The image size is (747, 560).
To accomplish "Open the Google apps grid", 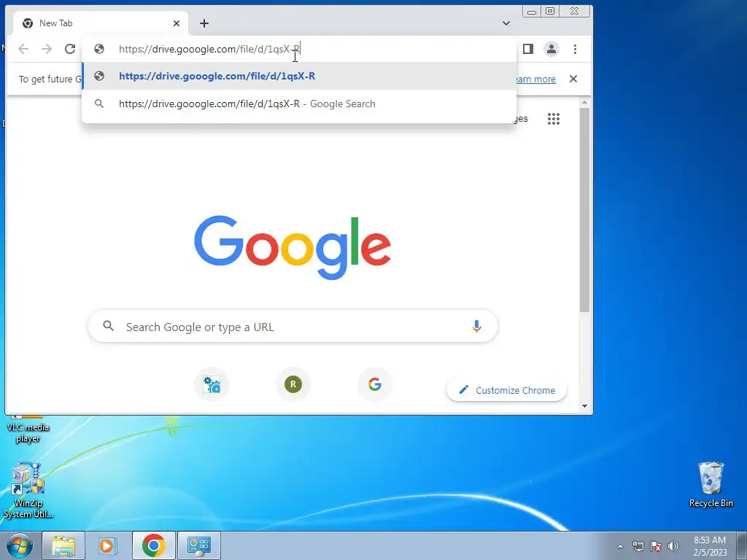I will click(x=554, y=119).
